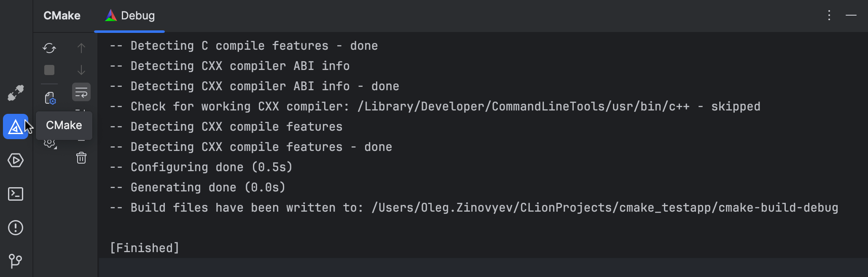Screen dimensions: 868x277
Task: Reload the CMake project
Action: tap(49, 48)
